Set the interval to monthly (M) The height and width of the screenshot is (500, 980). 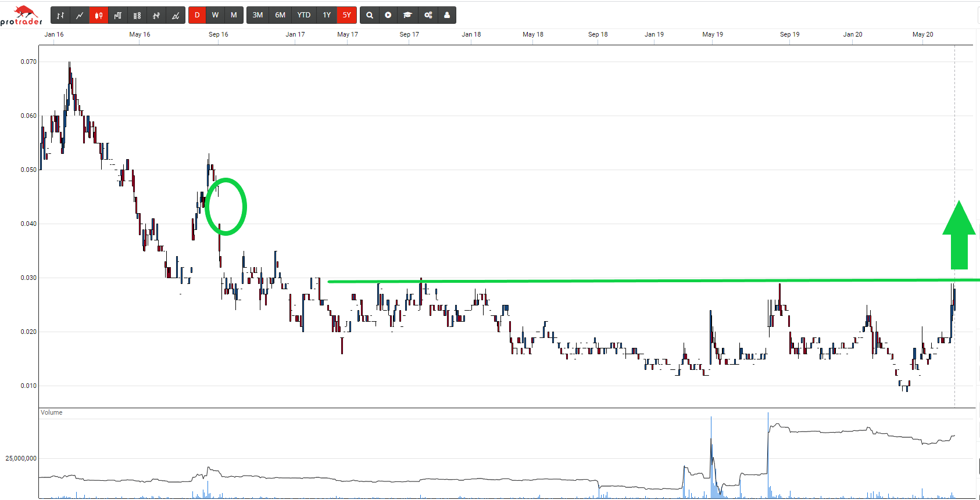234,15
